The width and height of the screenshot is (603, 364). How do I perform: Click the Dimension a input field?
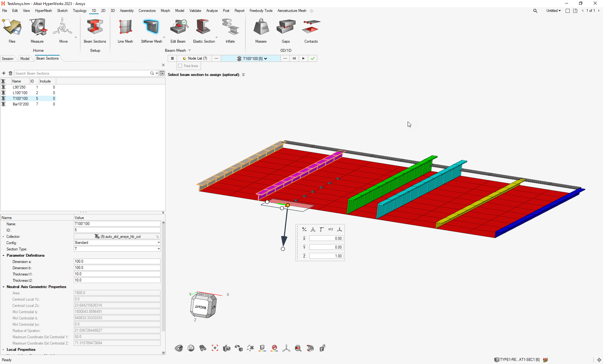coord(117,261)
